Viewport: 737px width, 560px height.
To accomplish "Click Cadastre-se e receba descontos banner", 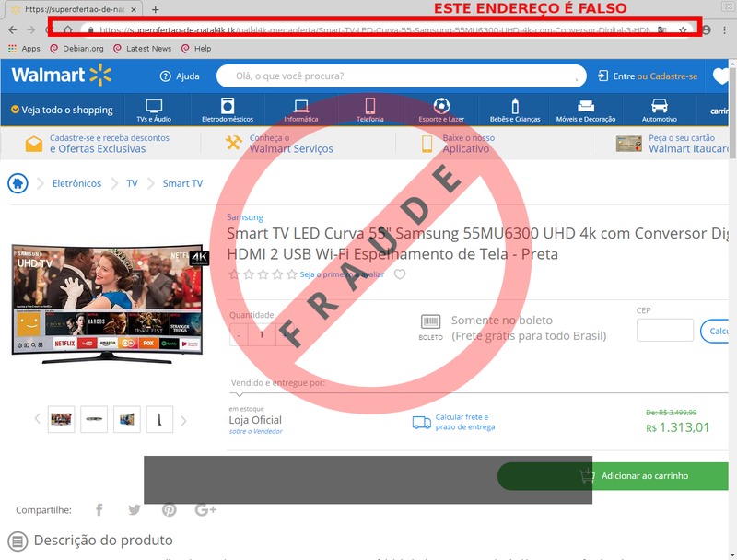I will [98, 144].
